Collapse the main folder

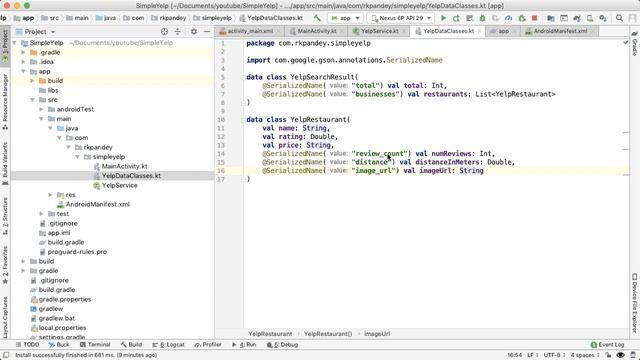click(41, 119)
